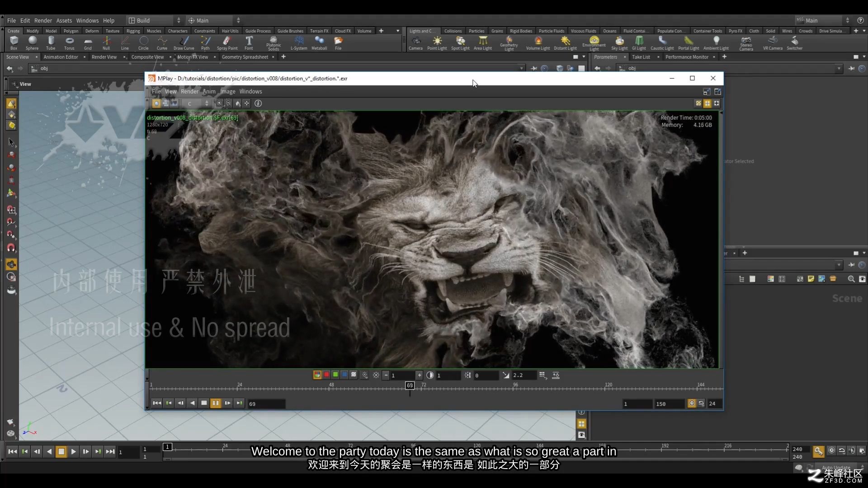
Task: Open the MPlay Anim menu
Action: tap(209, 91)
